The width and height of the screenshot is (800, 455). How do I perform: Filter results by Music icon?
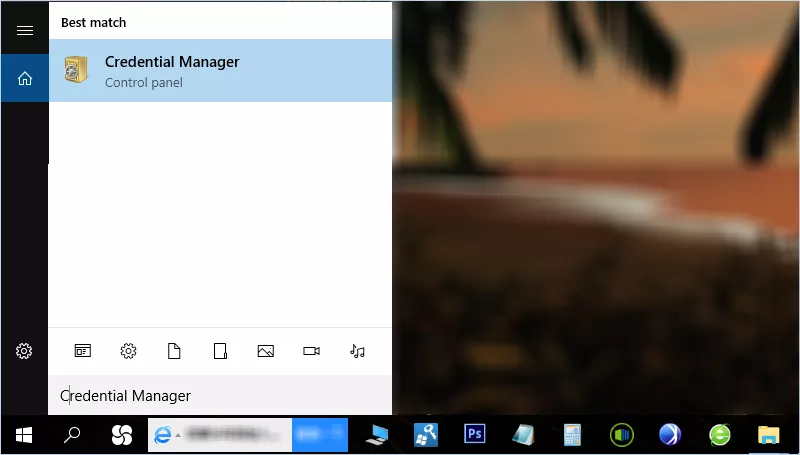coord(357,351)
